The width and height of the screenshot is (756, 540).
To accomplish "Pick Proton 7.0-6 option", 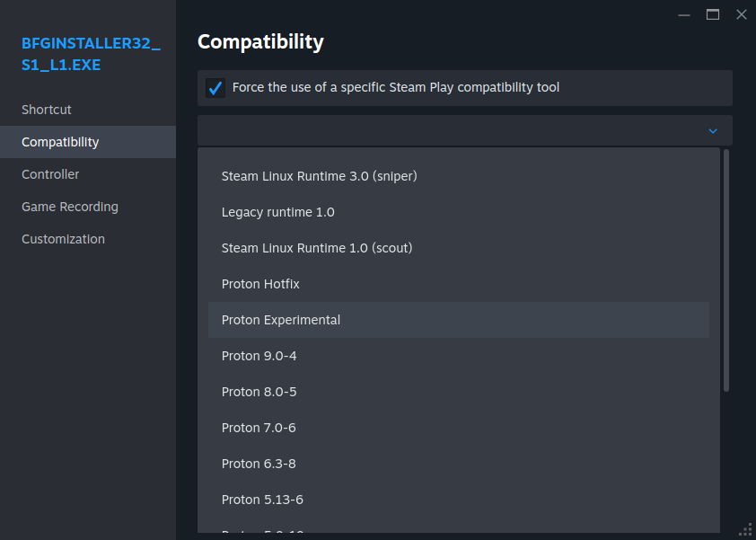I will (259, 428).
